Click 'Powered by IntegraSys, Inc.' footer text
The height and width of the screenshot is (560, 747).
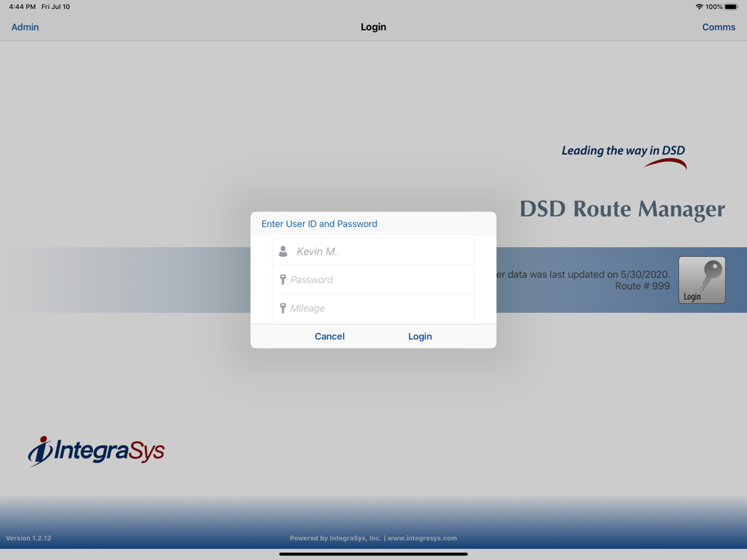(336, 538)
